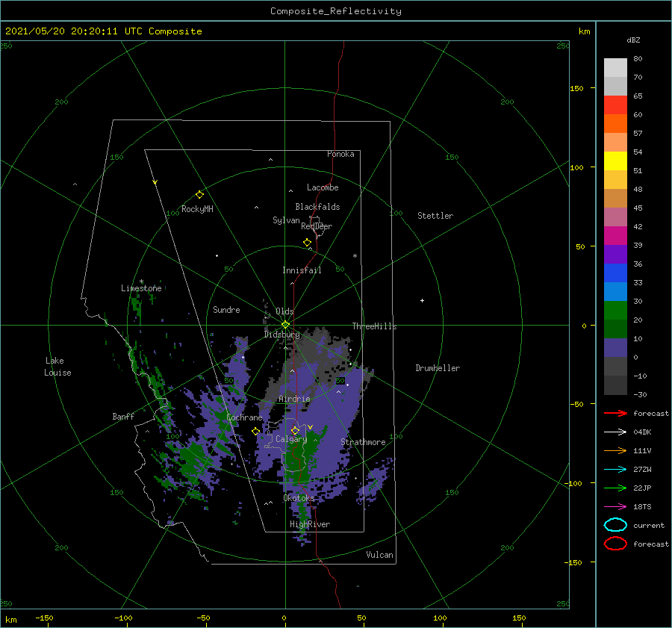
Task: Click the red forecast arrow legend icon
Action: point(615,413)
